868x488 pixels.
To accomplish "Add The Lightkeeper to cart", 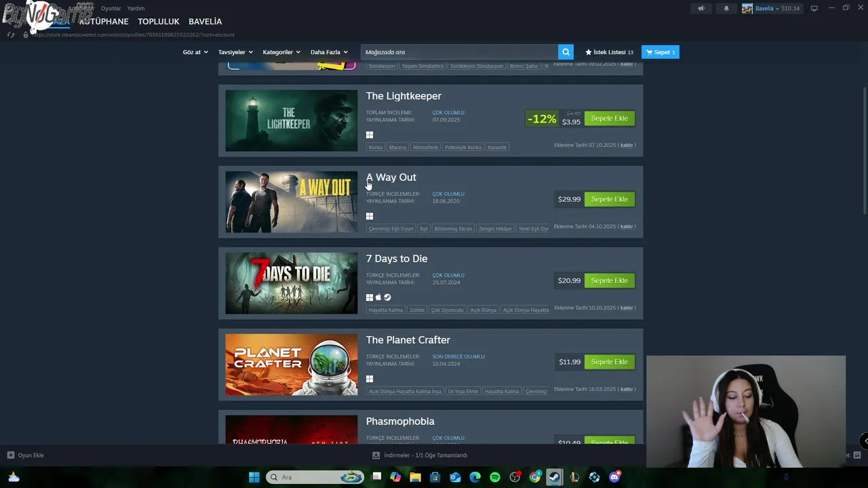I will (610, 118).
